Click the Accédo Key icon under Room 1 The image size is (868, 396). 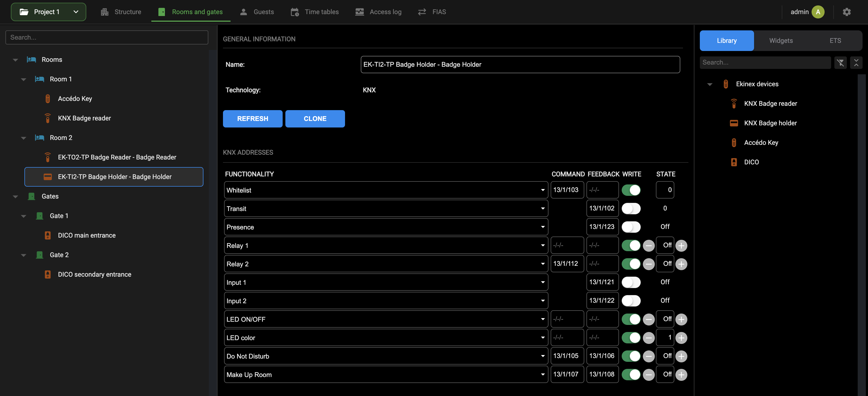(x=48, y=99)
